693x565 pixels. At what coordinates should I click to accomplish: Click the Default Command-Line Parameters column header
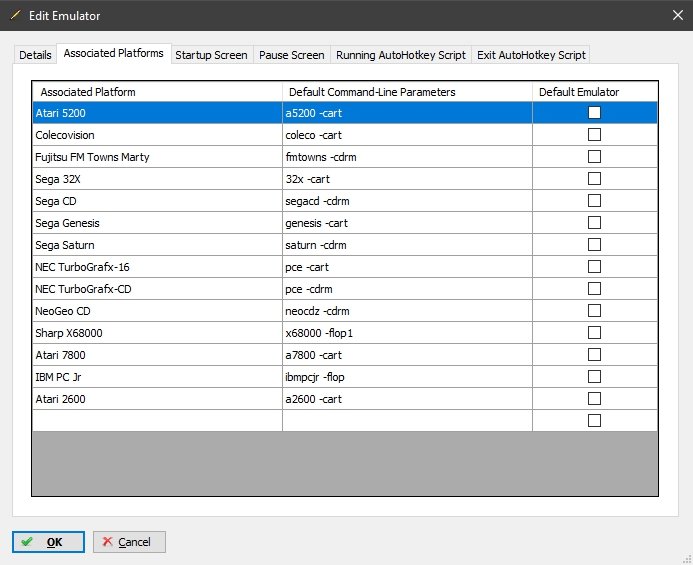tap(407, 92)
